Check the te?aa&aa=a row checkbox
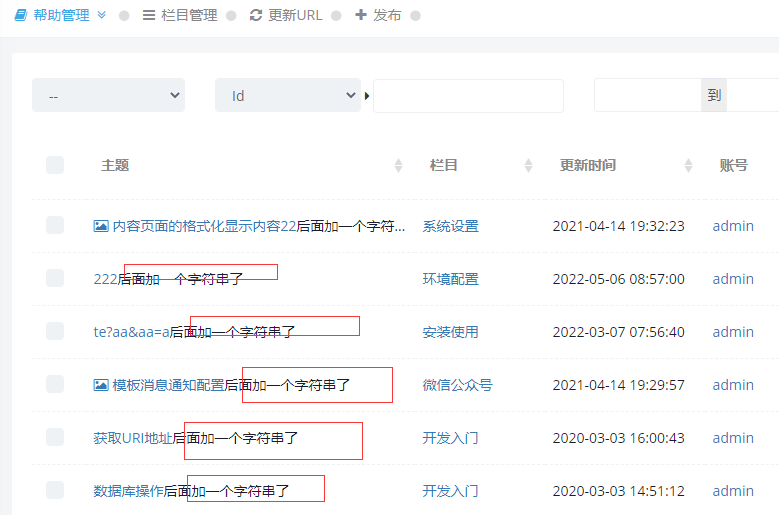The width and height of the screenshot is (779, 515). (x=55, y=331)
